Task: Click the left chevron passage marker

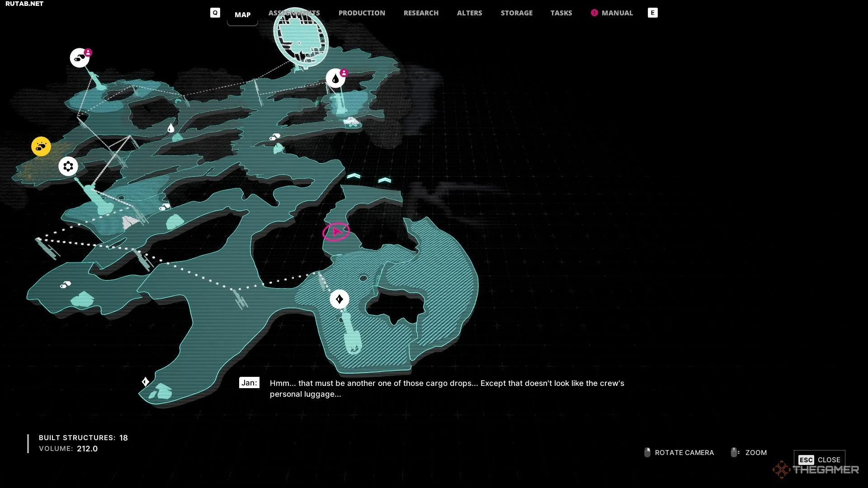Action: pos(354,176)
